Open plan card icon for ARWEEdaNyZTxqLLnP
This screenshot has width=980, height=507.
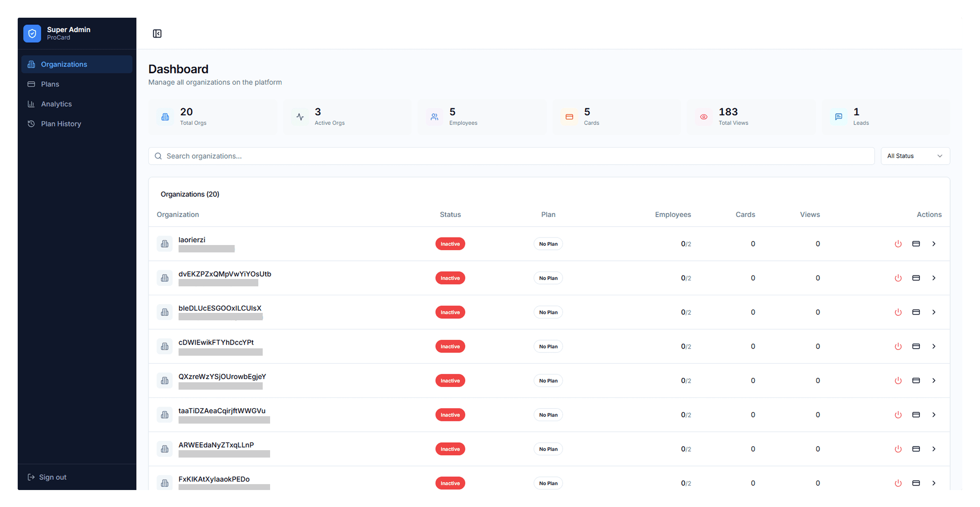point(916,449)
